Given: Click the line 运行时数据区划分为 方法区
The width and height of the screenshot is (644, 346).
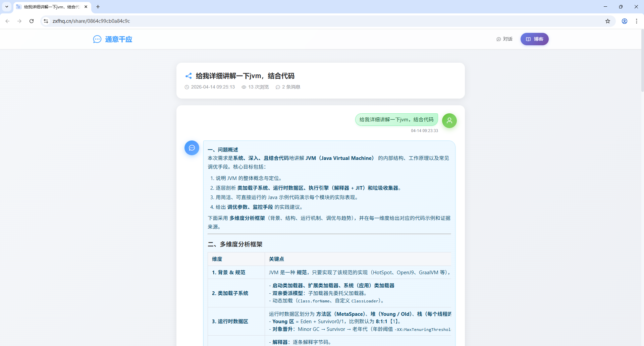Looking at the screenshot, I should click(360, 314).
